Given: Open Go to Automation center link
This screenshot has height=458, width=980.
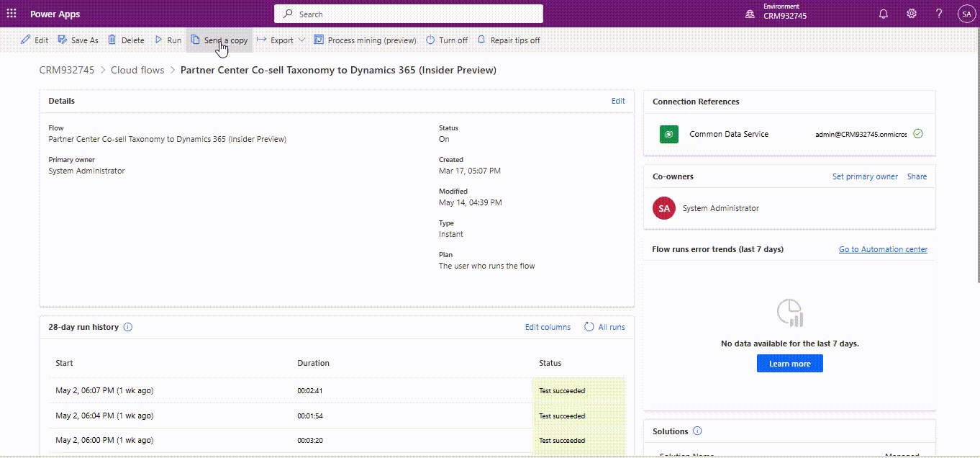Looking at the screenshot, I should tap(883, 249).
